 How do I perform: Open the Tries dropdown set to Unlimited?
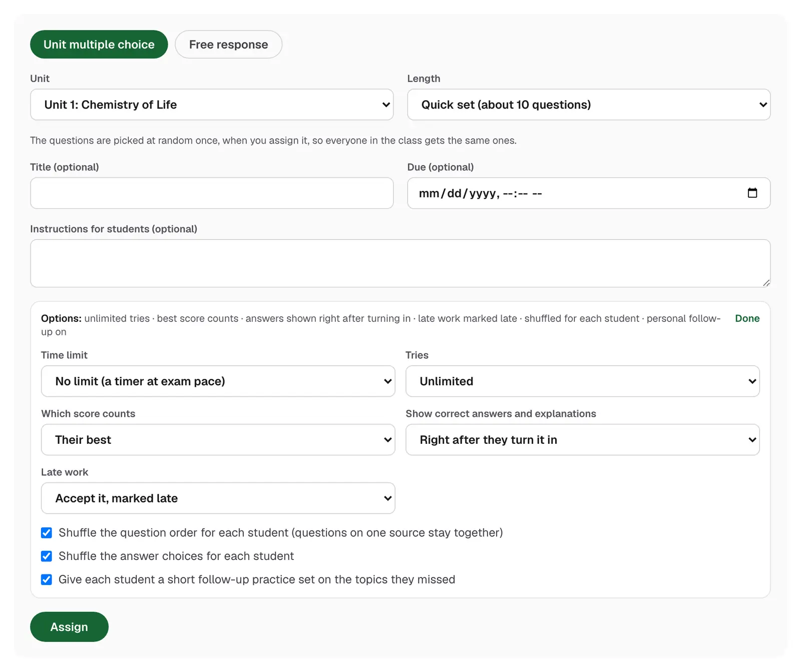[x=582, y=381]
